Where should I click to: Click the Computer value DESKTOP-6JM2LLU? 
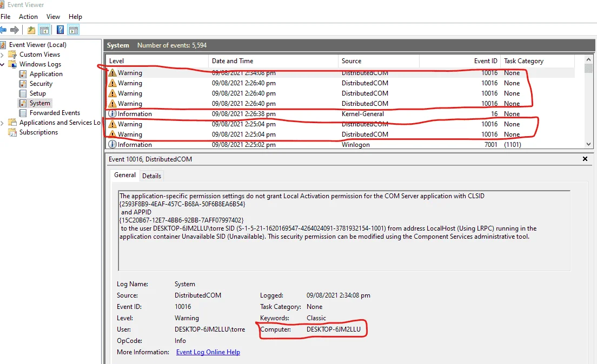point(334,329)
